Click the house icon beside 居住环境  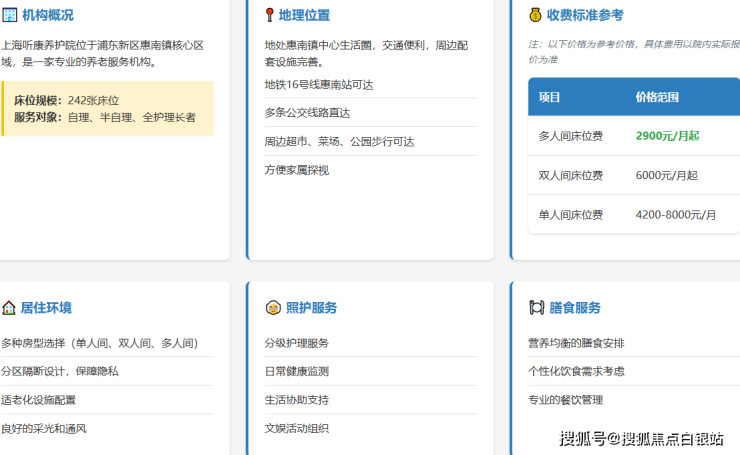8,308
